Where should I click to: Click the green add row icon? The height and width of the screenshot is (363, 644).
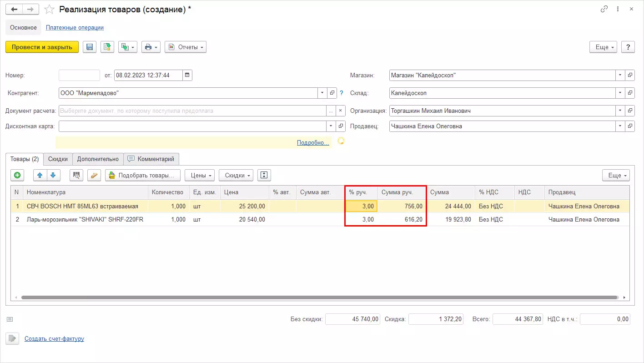[17, 175]
